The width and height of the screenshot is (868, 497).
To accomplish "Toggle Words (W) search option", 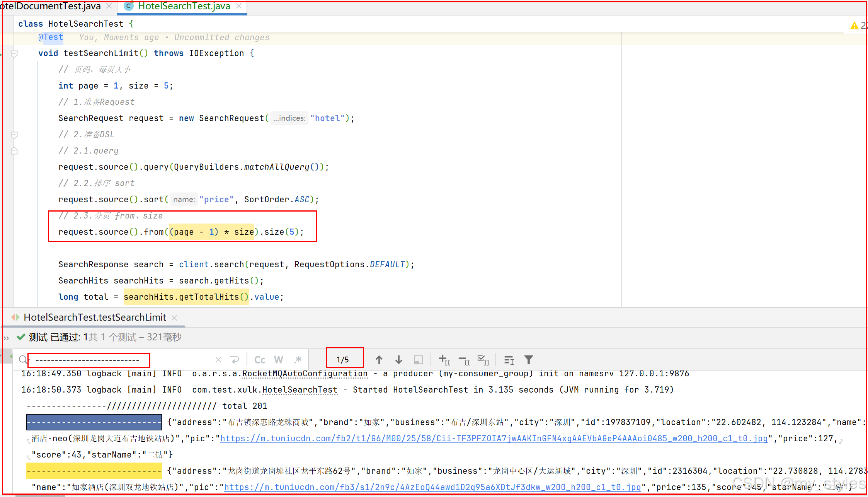I will [278, 360].
